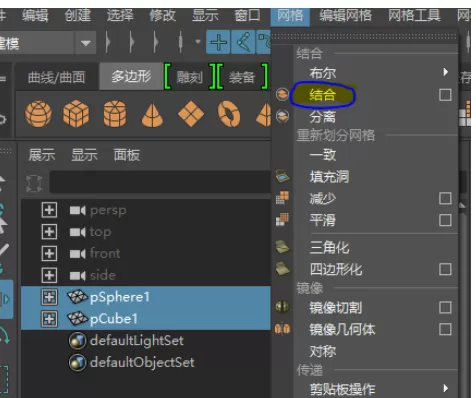
Task: Click the Fill Hole (填充洞) icon
Action: click(282, 176)
